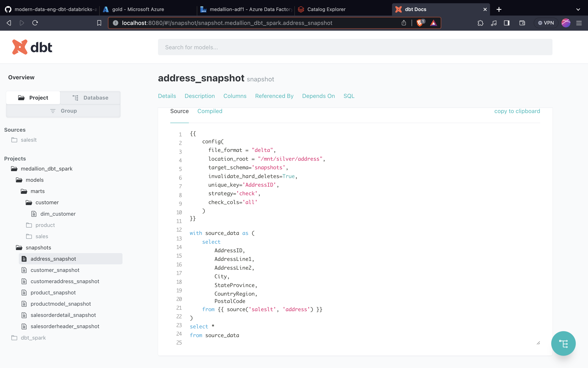Screen dimensions: 588x368
Task: Open Brave Shields icon
Action: pyautogui.click(x=420, y=23)
